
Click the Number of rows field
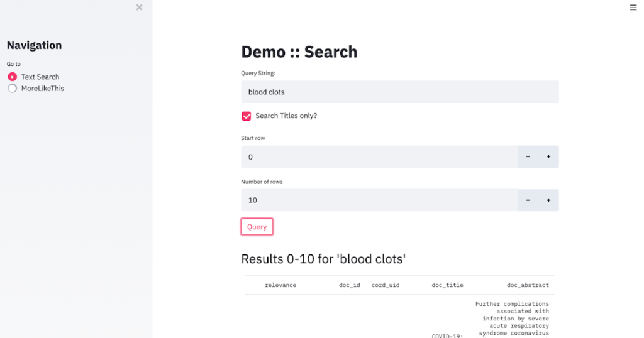[379, 200]
